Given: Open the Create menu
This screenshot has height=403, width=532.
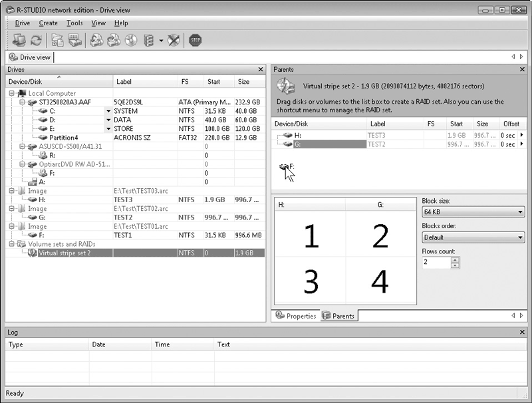Looking at the screenshot, I should tap(48, 23).
